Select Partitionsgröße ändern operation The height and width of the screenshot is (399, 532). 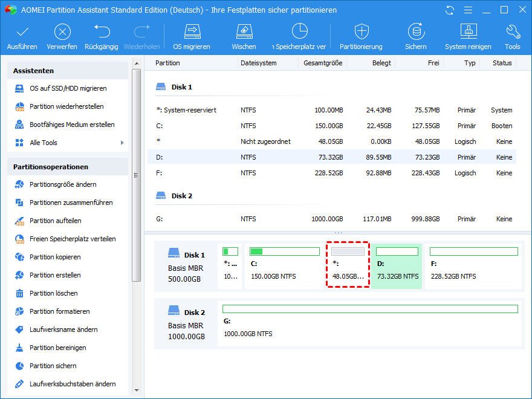63,184
